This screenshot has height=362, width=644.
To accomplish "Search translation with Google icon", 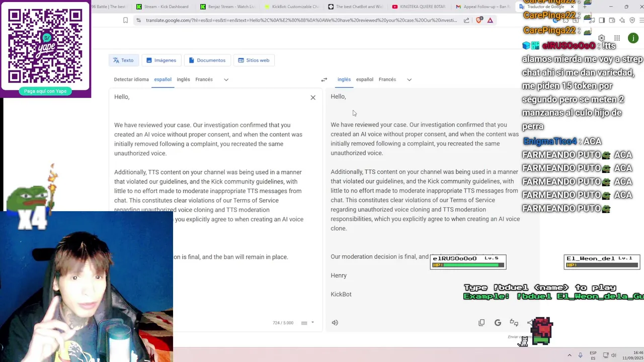I will point(498,323).
